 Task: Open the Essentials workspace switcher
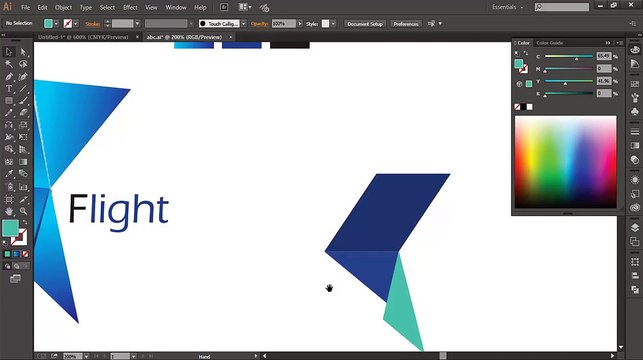tap(508, 7)
